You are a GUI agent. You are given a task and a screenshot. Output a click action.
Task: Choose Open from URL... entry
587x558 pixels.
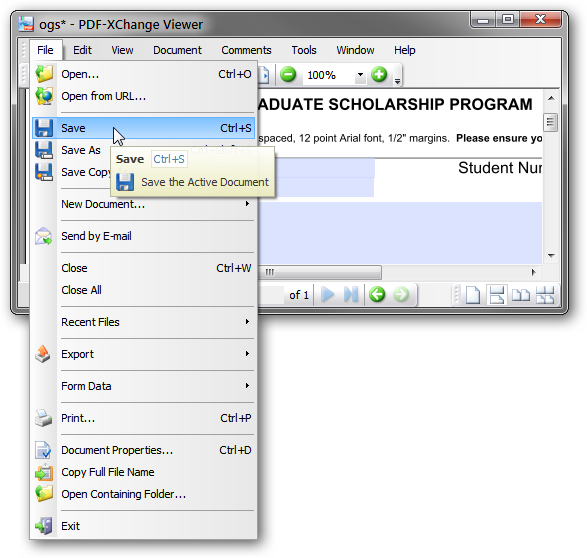tap(143, 96)
